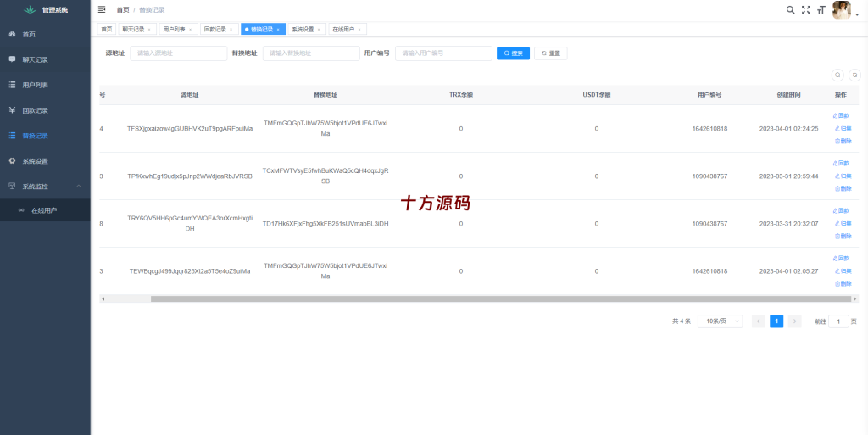The height and width of the screenshot is (435, 868).
Task: Open 用户列表 in the sidebar
Action: point(46,86)
